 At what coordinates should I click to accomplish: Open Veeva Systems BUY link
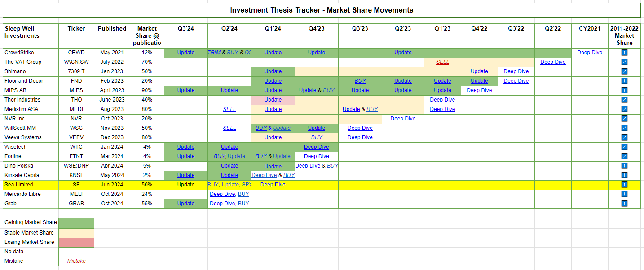[x=317, y=137]
